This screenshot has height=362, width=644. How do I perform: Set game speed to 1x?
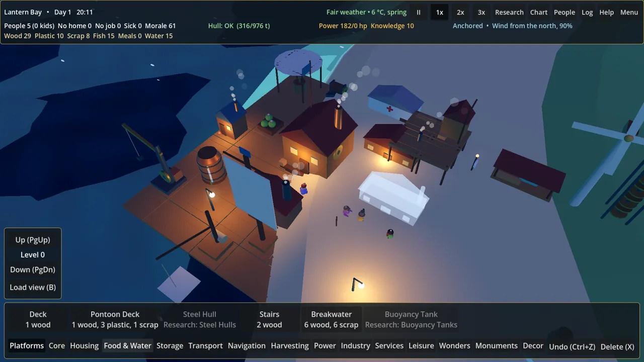[x=440, y=12]
